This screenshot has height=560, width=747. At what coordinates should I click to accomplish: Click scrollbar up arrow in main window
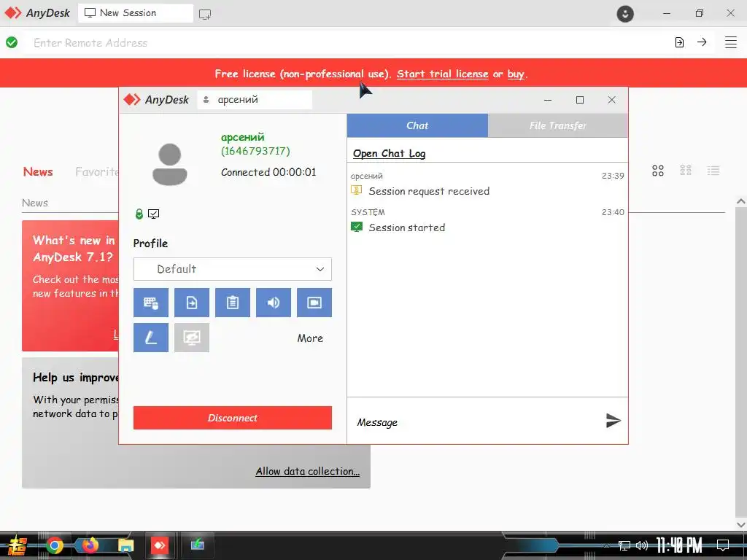(x=741, y=201)
